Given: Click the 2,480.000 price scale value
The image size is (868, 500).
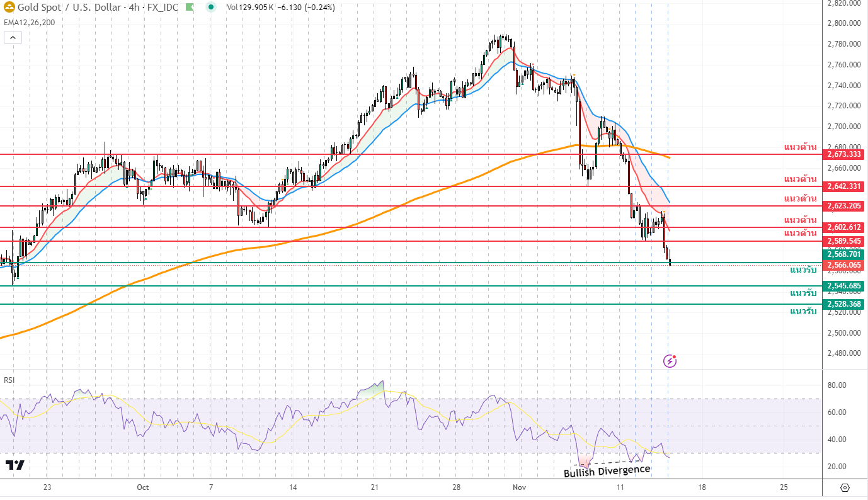Looking at the screenshot, I should pyautogui.click(x=845, y=353).
